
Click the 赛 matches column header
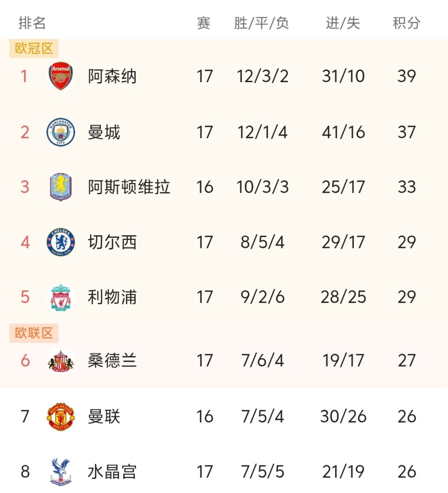204,23
